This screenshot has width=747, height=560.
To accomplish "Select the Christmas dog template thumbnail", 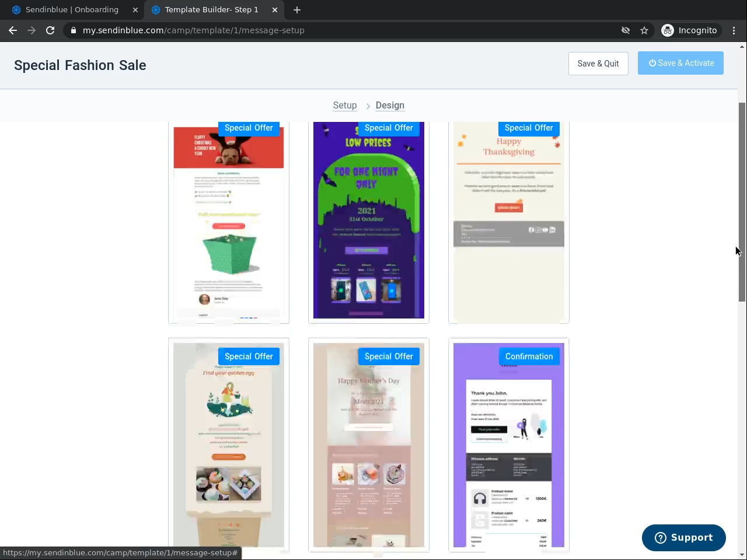I will (x=229, y=222).
